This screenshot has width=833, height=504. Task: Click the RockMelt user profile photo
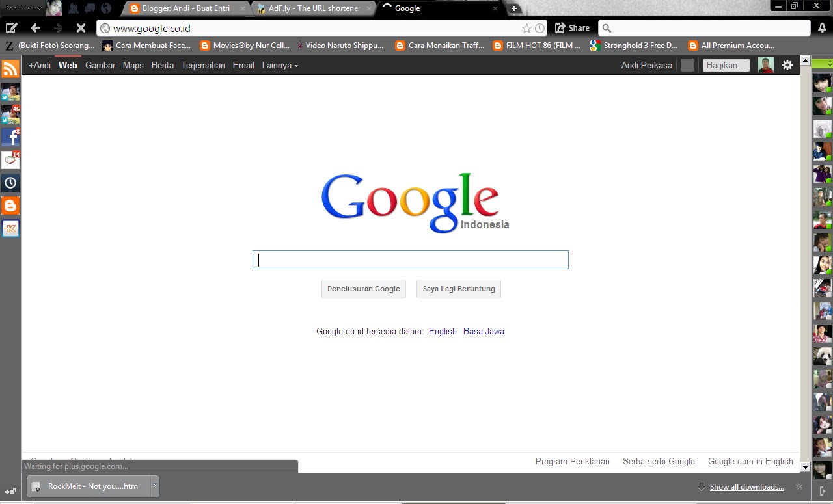[55, 8]
